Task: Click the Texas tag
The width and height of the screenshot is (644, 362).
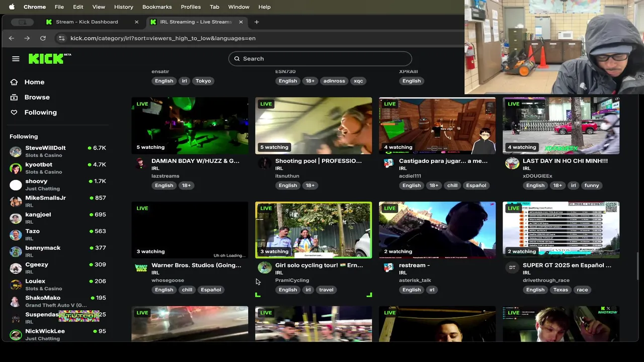Action: coord(560,290)
